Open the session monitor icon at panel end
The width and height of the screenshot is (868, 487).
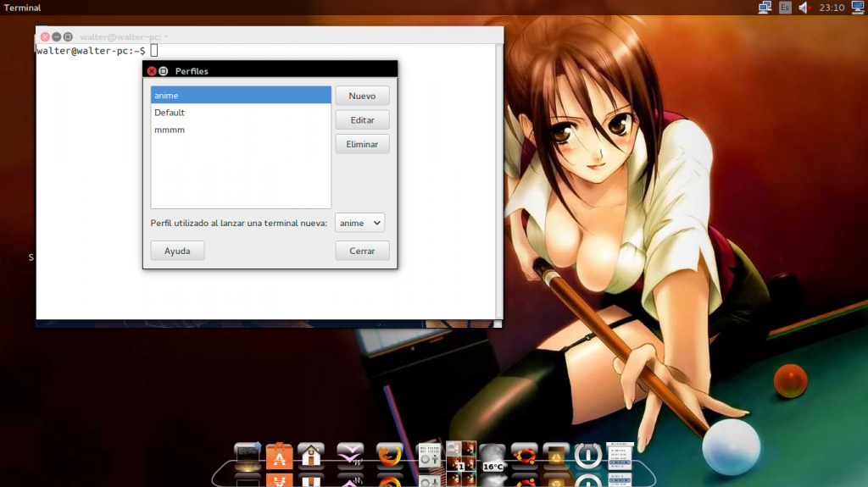858,7
